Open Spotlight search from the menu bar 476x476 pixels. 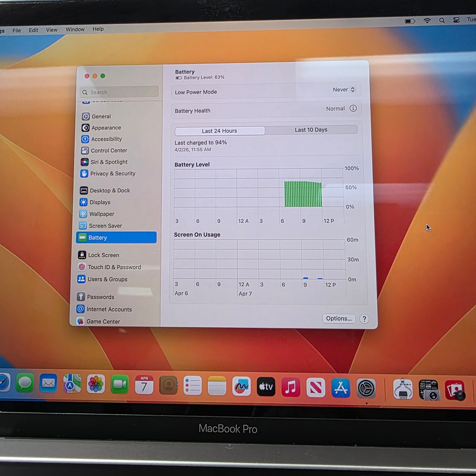(442, 20)
